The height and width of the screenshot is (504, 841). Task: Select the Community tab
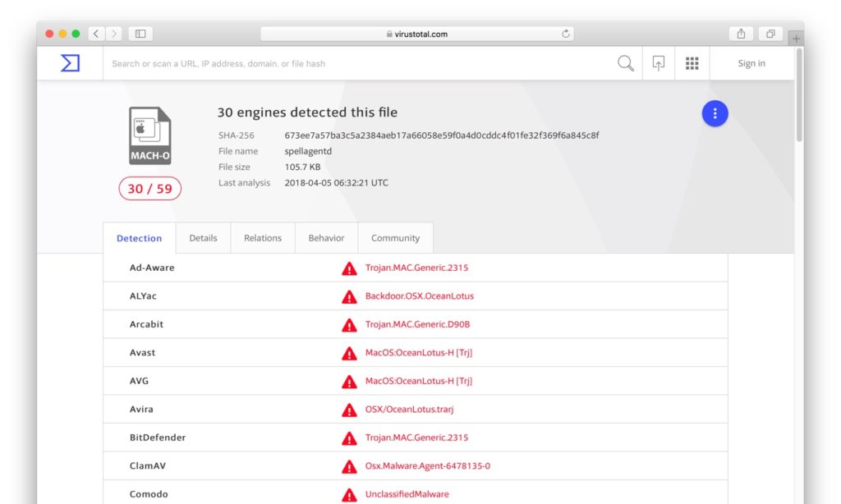[x=395, y=237]
